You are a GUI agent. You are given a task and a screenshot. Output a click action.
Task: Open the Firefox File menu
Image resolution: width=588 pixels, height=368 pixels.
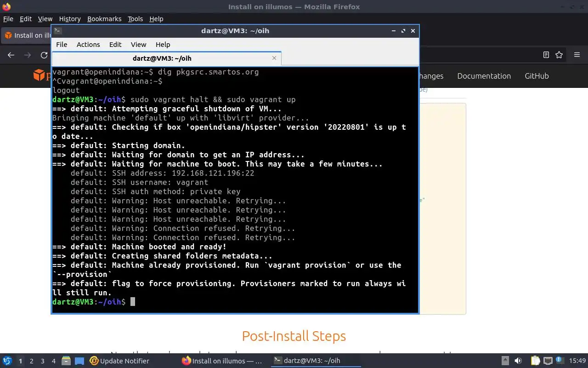click(x=8, y=19)
